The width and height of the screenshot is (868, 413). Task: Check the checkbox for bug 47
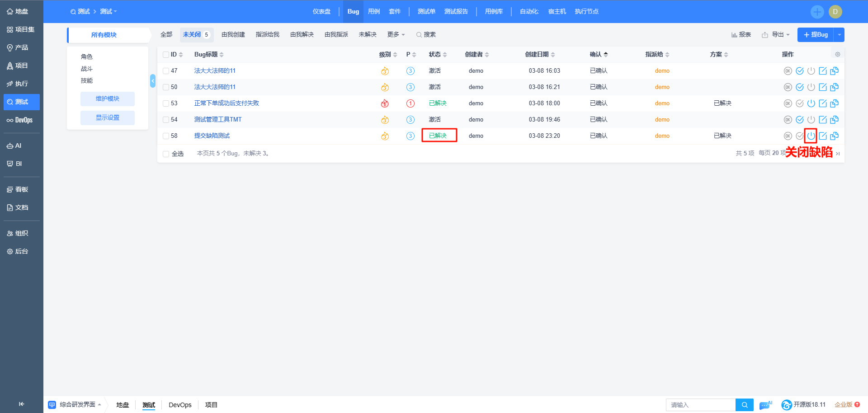[166, 71]
